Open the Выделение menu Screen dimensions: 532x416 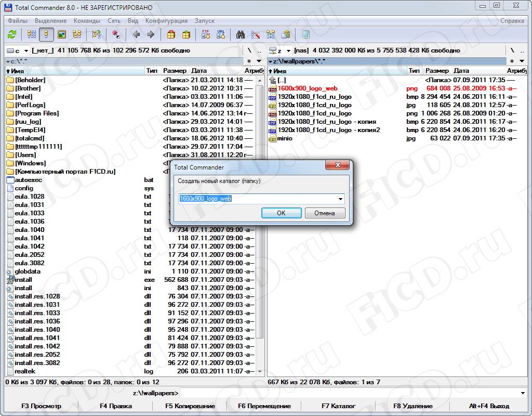(x=50, y=21)
